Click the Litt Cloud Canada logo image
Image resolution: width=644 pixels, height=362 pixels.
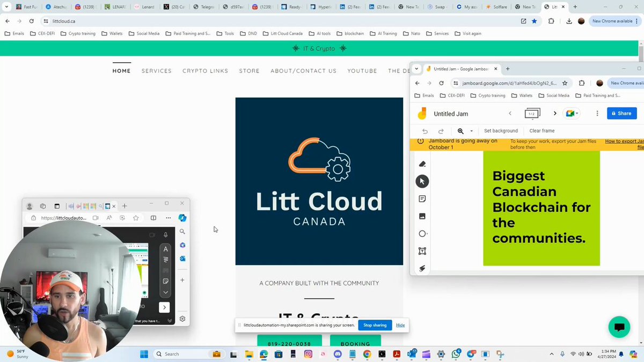coord(319,181)
